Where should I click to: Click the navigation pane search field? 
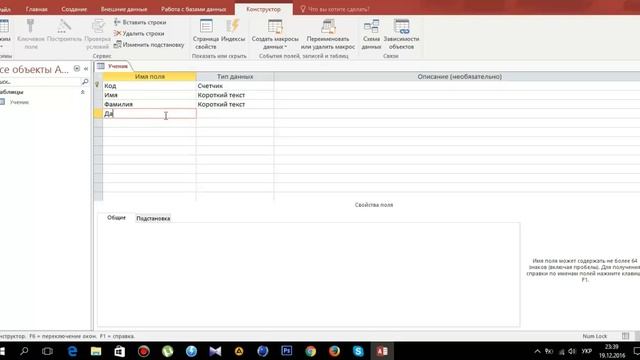40,82
